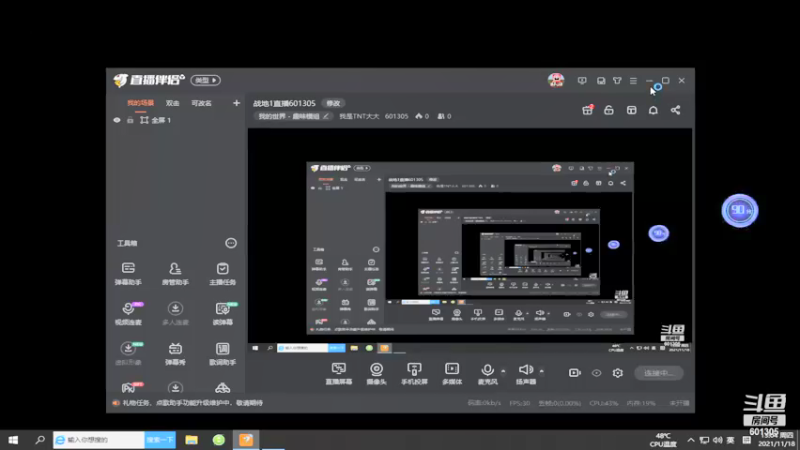Open the 视频连麦 video co-stream tool
Image resolution: width=800 pixels, height=450 pixels.
pyautogui.click(x=128, y=313)
